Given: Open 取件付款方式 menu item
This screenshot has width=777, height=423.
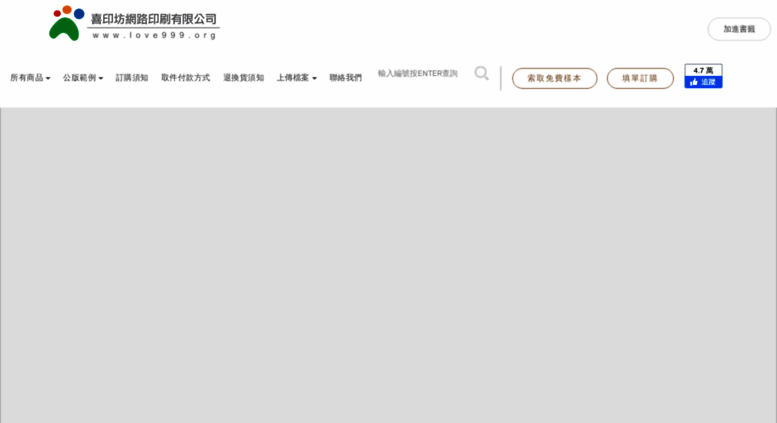Looking at the screenshot, I should click(185, 78).
